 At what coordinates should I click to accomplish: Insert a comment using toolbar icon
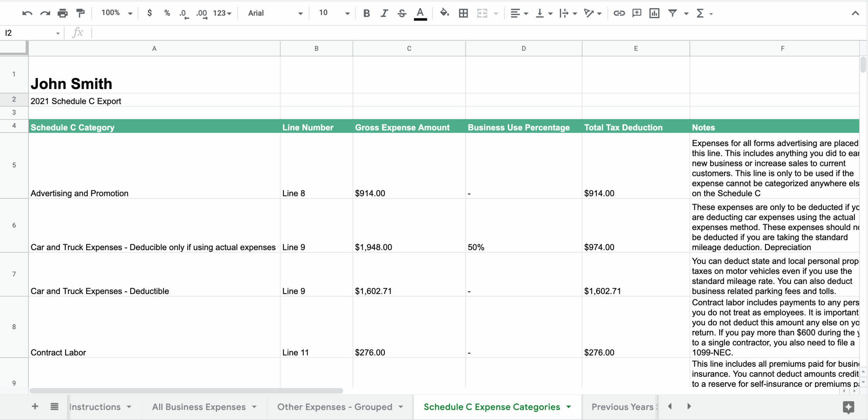637,13
